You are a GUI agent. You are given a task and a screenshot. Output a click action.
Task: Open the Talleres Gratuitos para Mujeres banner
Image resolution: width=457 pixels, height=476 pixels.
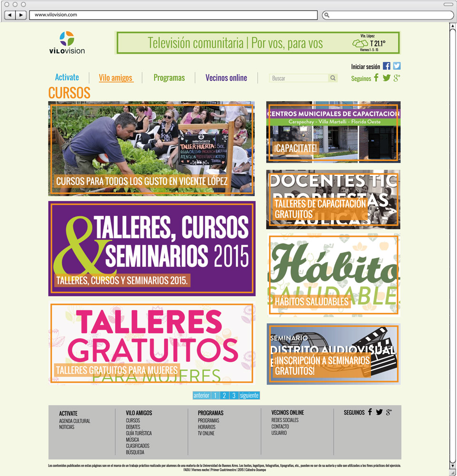(x=151, y=343)
